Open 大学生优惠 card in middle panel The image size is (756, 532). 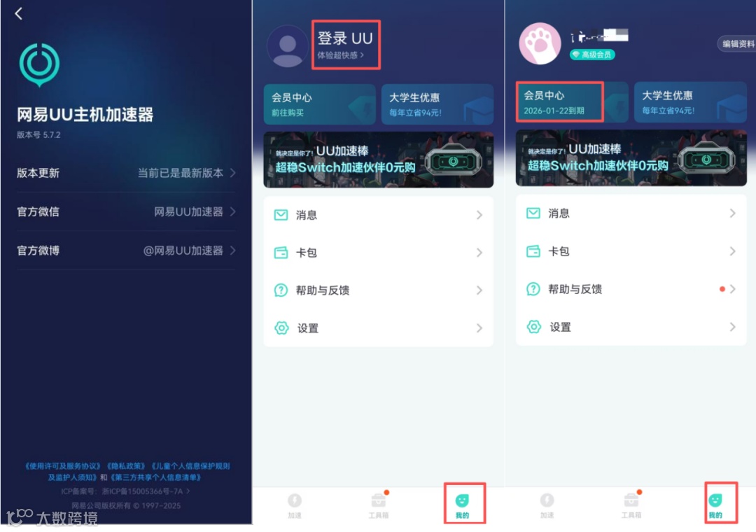[437, 104]
